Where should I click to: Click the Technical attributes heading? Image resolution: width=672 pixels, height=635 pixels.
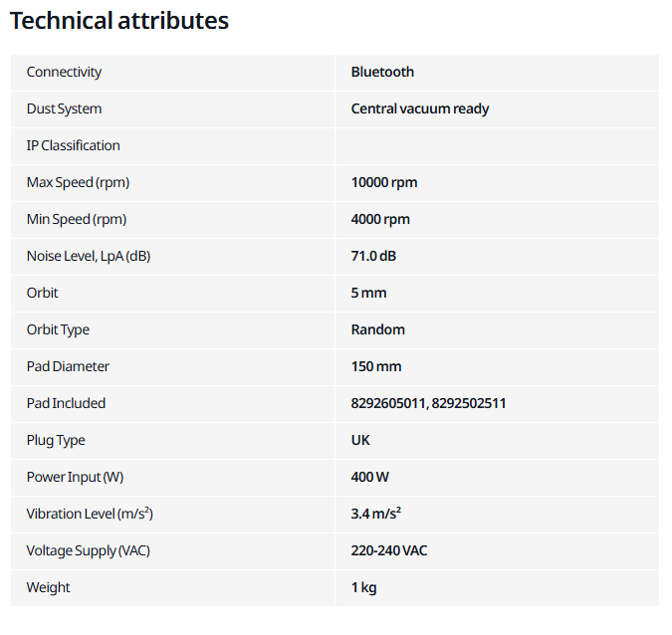pos(119,21)
